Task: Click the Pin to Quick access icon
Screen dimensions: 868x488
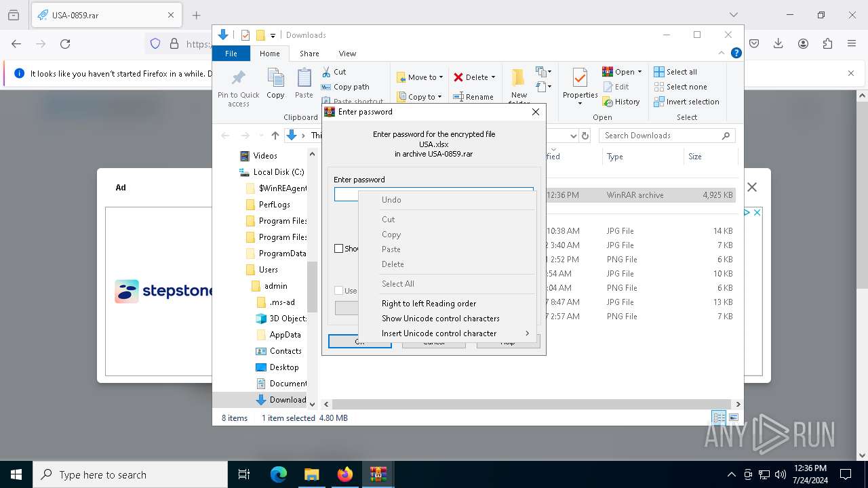Action: 238,77
